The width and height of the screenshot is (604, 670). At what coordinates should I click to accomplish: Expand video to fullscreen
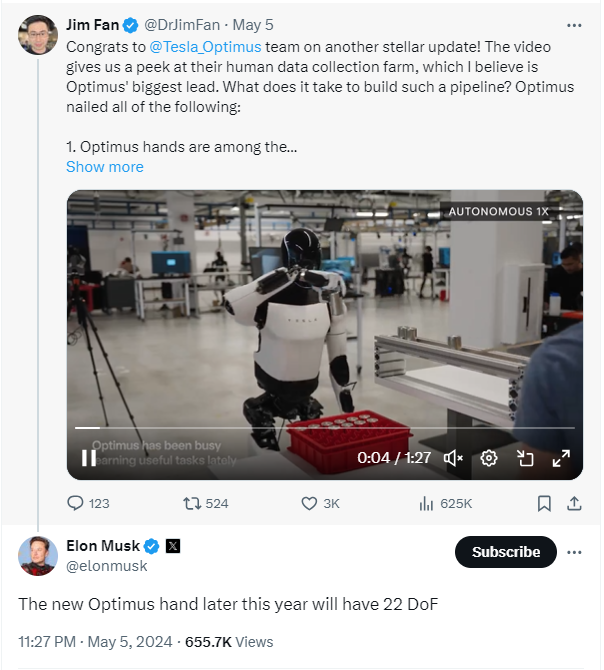point(561,458)
